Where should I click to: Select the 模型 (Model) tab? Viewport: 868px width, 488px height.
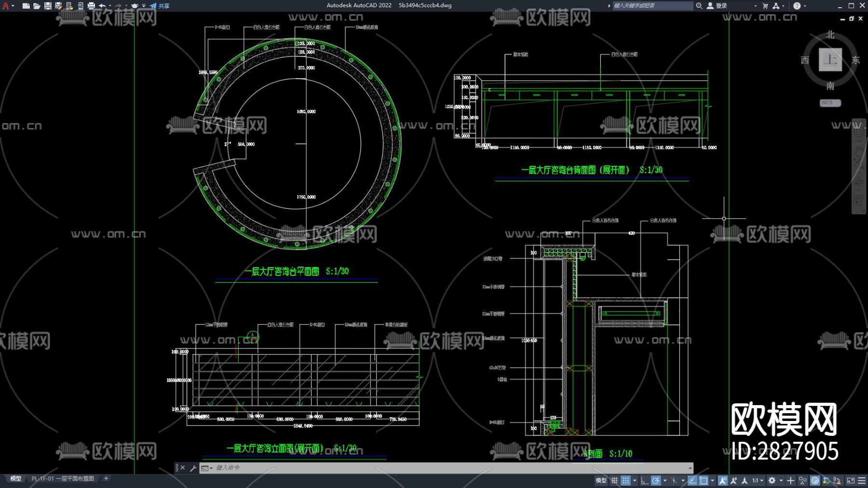16,478
